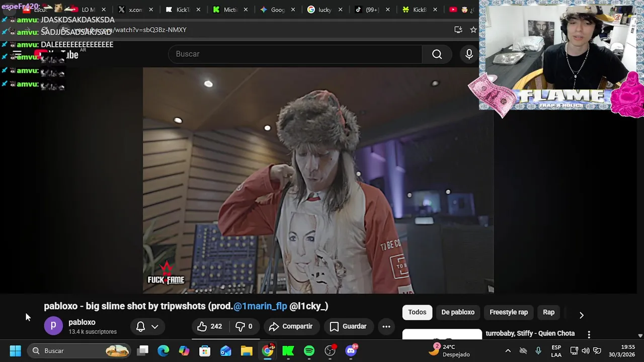Viewport: 644px width, 362px height.
Task: Select the De pabloxo filter chip
Action: [x=458, y=312]
